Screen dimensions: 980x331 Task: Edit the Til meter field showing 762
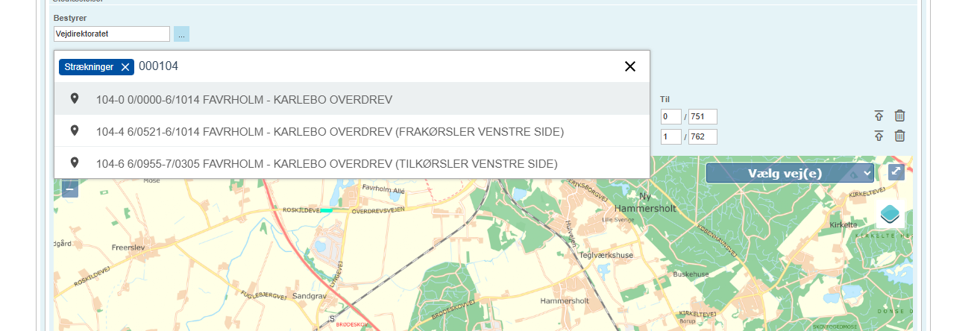(703, 136)
